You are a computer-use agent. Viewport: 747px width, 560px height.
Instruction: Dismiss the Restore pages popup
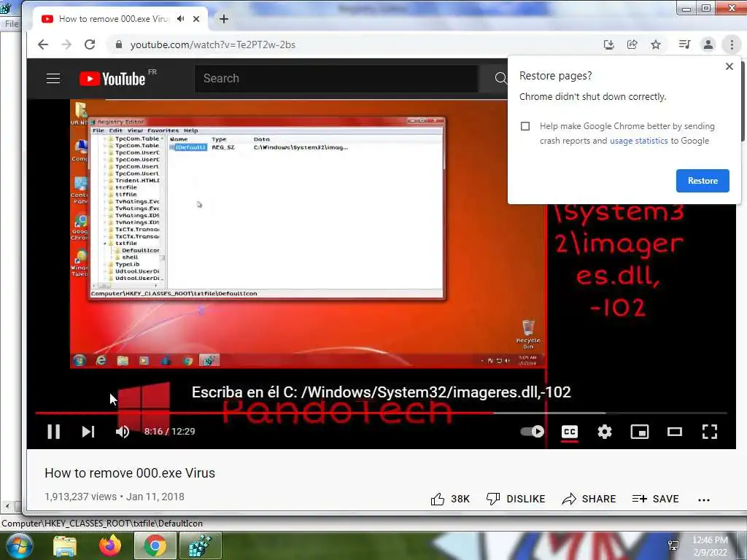tap(729, 66)
